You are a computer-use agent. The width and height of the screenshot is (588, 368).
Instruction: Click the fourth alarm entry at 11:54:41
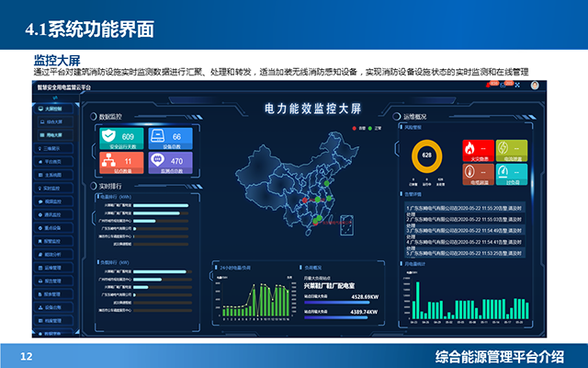(x=464, y=242)
